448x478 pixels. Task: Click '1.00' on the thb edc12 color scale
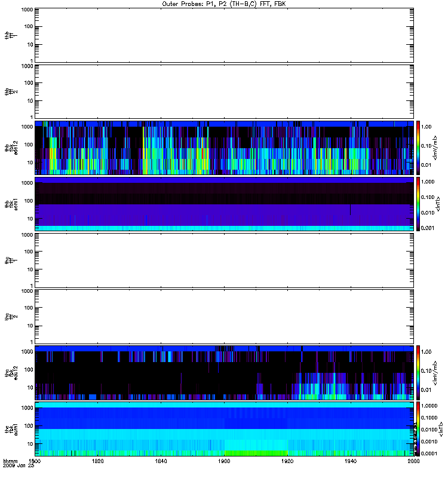[x=426, y=127]
